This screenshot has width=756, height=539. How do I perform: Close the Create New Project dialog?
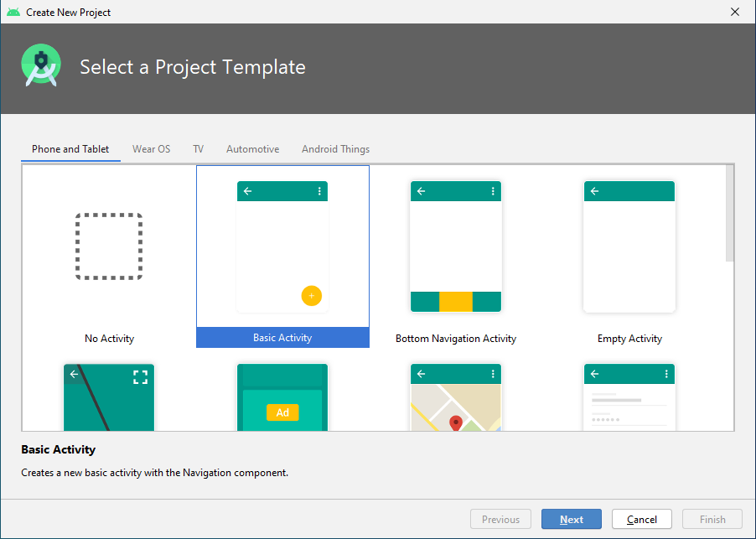(735, 12)
